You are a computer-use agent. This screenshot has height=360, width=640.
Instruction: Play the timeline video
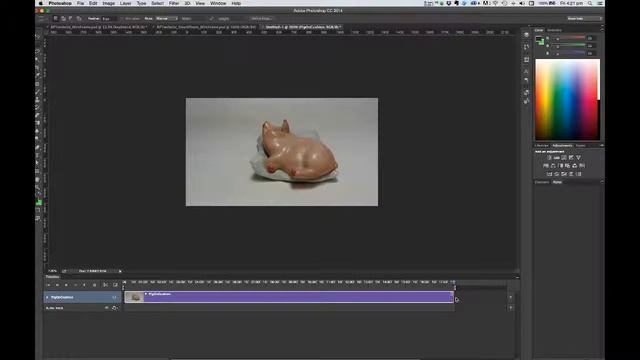pyautogui.click(x=66, y=285)
